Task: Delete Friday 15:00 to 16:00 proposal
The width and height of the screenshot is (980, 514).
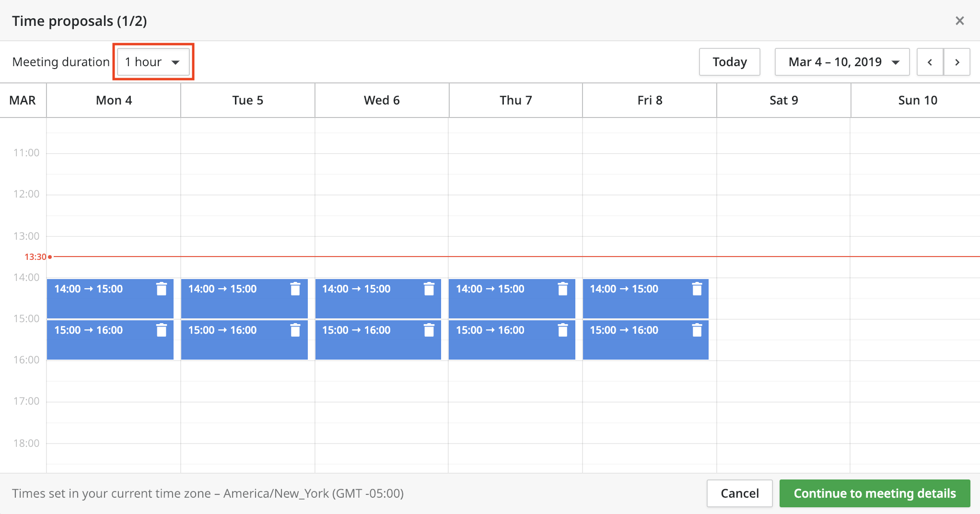Action: click(x=697, y=330)
